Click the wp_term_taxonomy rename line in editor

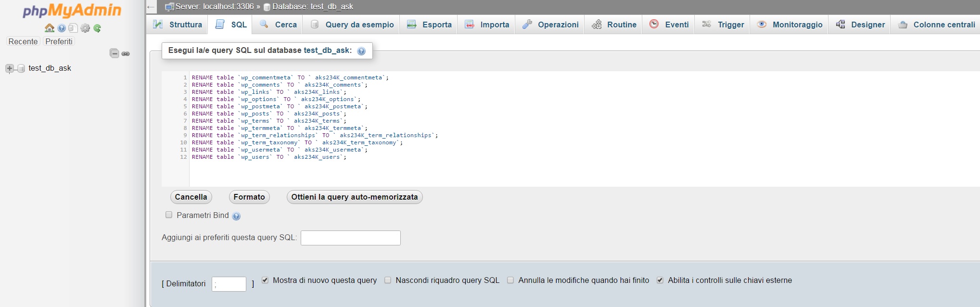(x=297, y=142)
